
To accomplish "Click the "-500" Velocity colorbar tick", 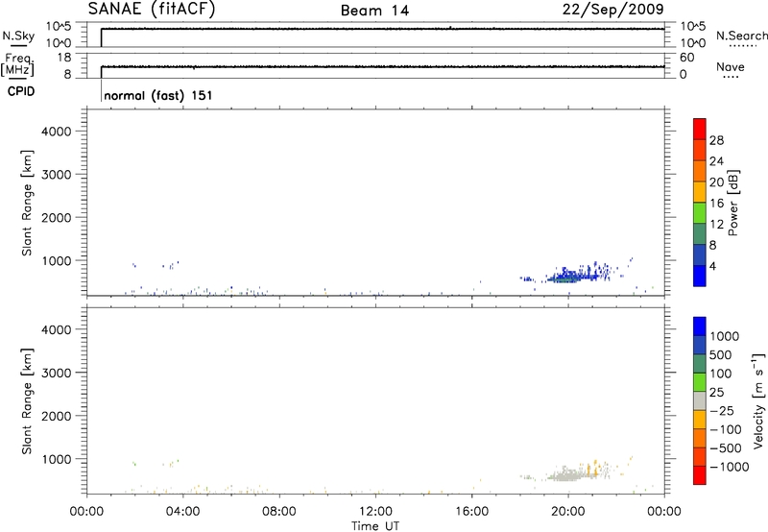I will (x=726, y=448).
